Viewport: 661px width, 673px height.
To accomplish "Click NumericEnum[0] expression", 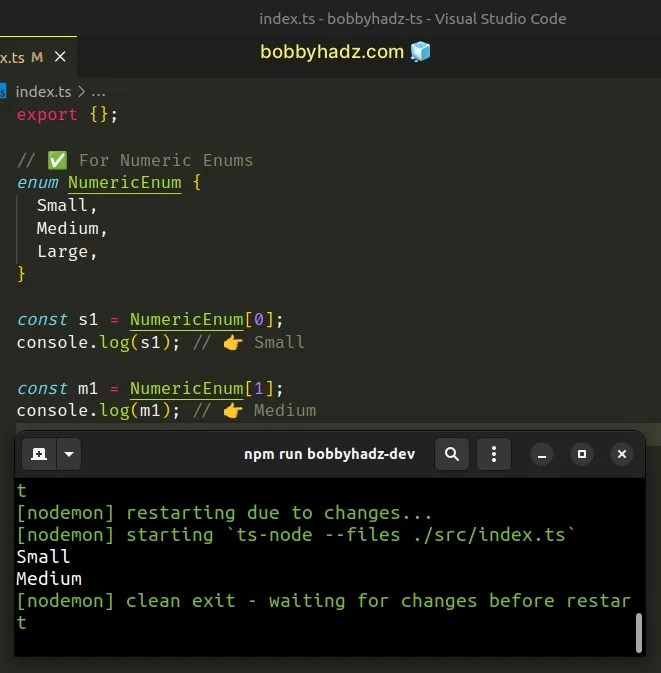I will pyautogui.click(x=202, y=320).
